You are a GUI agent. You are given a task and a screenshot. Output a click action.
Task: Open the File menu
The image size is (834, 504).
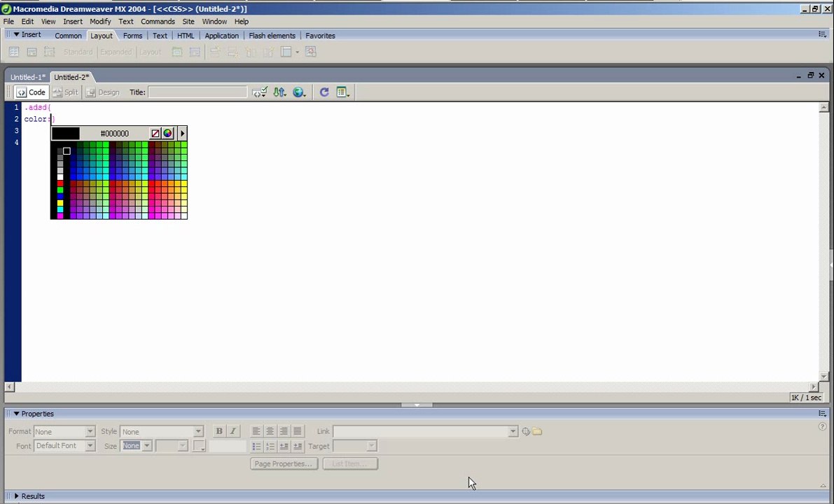click(8, 21)
